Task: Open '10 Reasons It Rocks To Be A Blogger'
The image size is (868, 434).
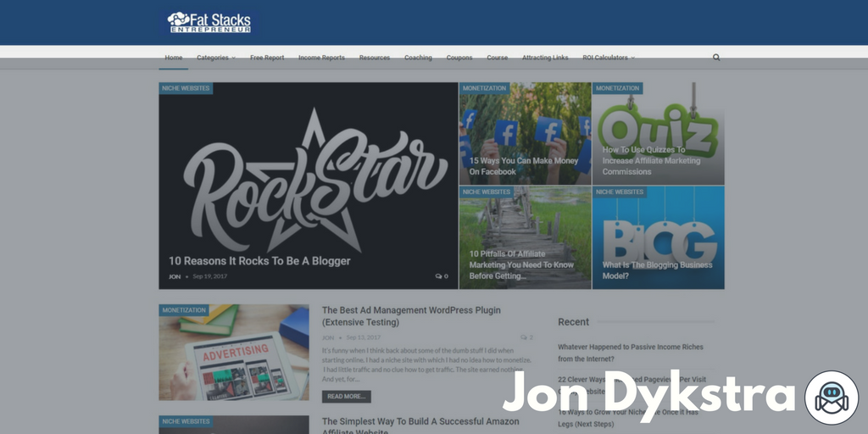Action: pyautogui.click(x=259, y=261)
